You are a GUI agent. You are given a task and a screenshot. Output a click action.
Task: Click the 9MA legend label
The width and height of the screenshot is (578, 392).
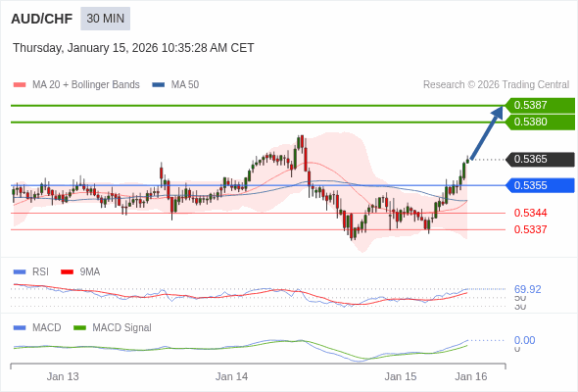(89, 272)
